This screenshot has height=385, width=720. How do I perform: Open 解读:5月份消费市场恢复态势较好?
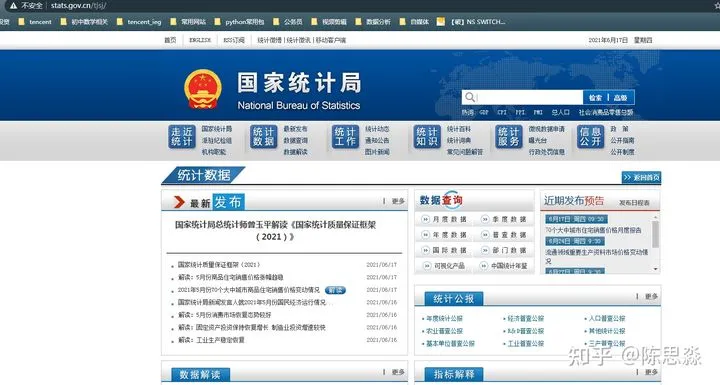(x=225, y=315)
